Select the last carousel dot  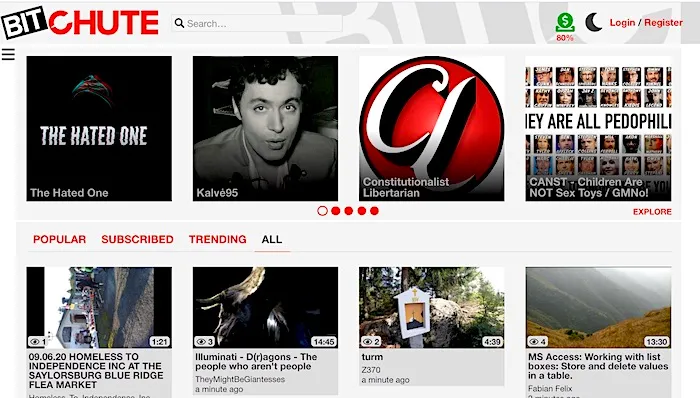[x=374, y=211]
